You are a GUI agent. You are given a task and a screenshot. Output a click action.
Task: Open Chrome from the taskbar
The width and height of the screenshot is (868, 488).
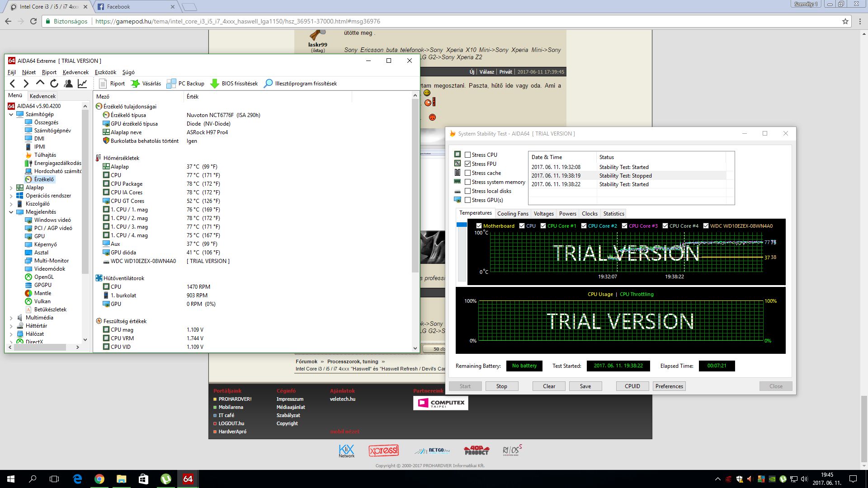coord(99,479)
